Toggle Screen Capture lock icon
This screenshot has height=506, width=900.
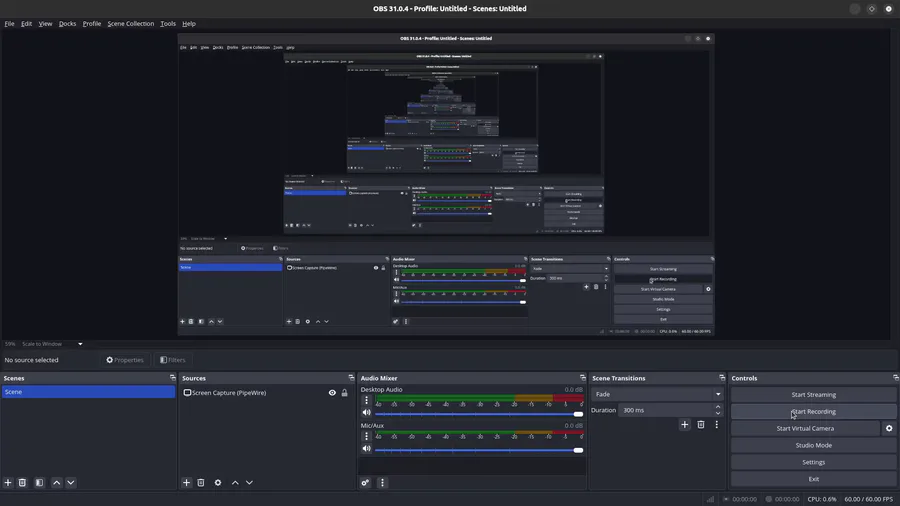(x=344, y=393)
